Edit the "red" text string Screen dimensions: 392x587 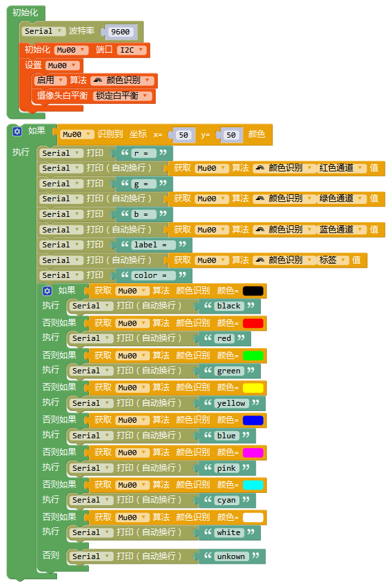click(224, 338)
